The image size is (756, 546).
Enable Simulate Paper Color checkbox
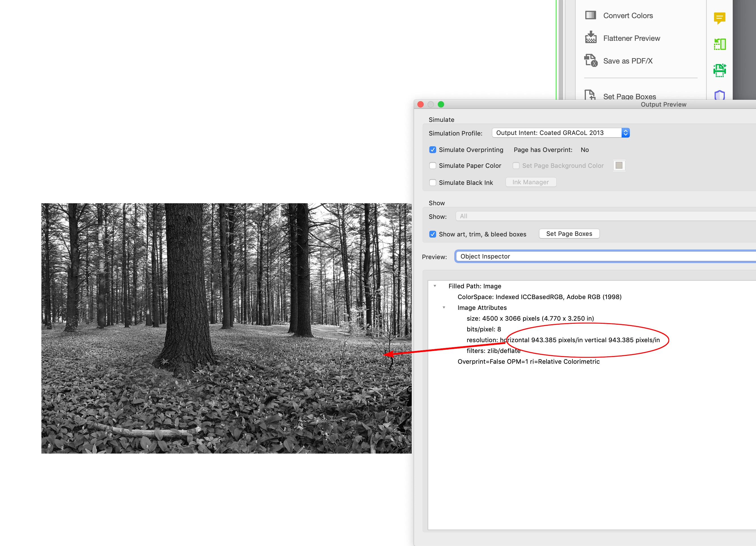click(x=433, y=166)
